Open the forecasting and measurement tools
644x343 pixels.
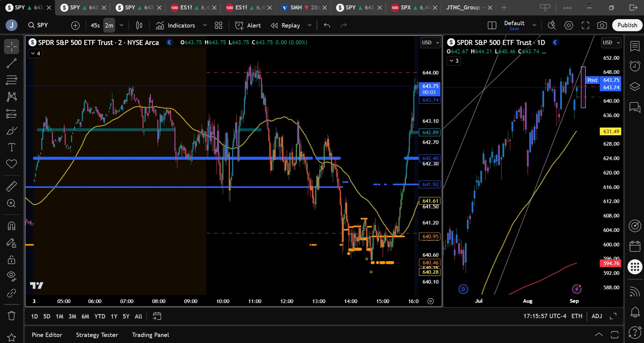[11, 114]
